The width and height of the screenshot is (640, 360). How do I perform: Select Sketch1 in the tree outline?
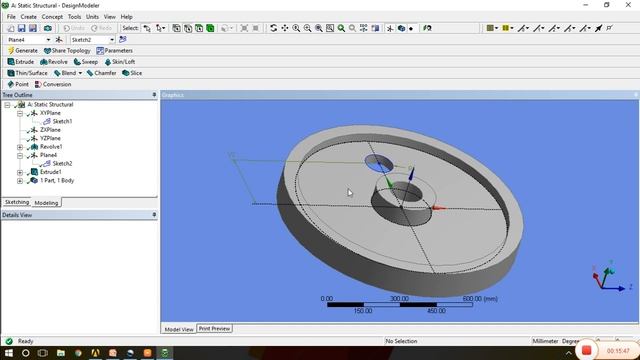pyautogui.click(x=62, y=121)
